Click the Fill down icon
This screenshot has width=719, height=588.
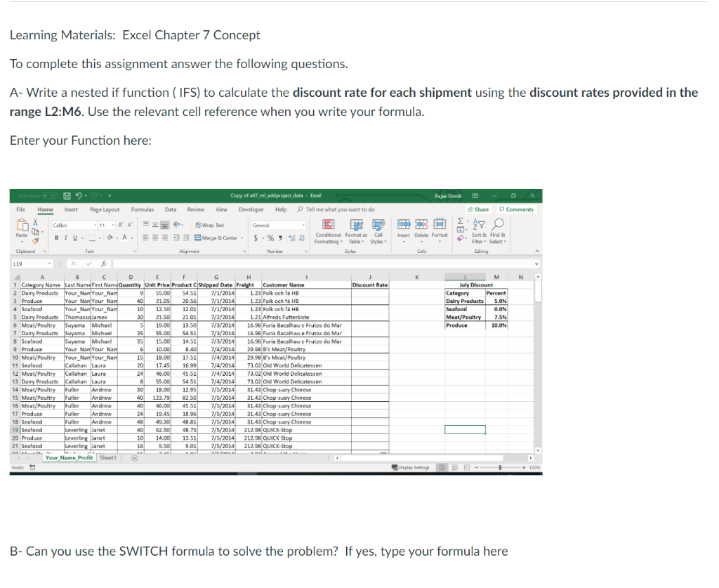click(x=461, y=229)
